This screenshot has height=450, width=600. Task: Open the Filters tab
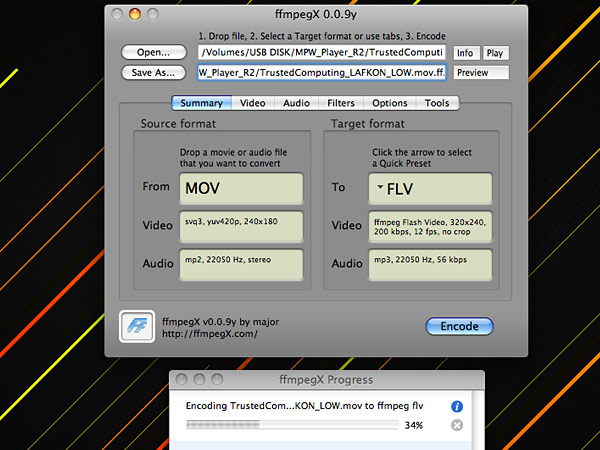341,103
